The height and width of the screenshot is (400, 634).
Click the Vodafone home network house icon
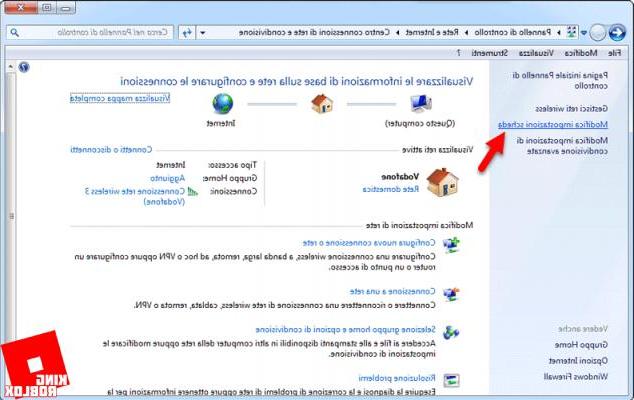[x=443, y=183]
